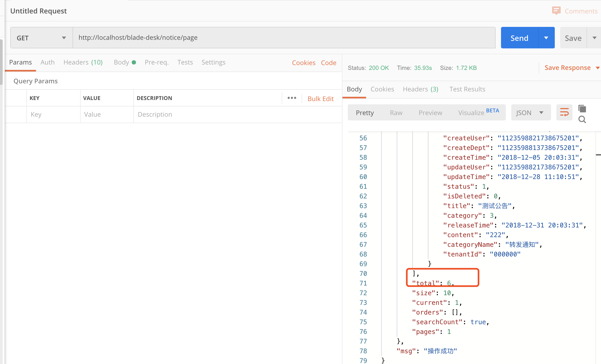Image resolution: width=601 pixels, height=364 pixels.
Task: Open the JSON format dropdown
Action: tap(531, 113)
